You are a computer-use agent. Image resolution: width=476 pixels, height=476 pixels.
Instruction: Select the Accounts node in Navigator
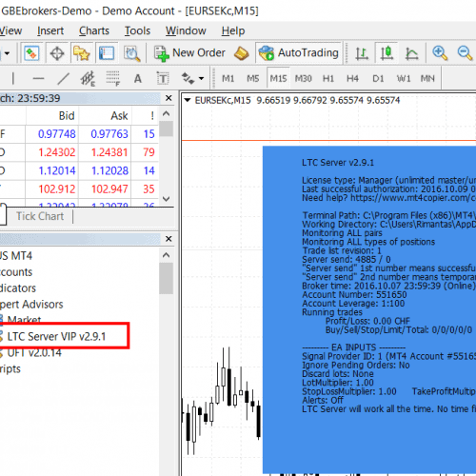[16, 272]
